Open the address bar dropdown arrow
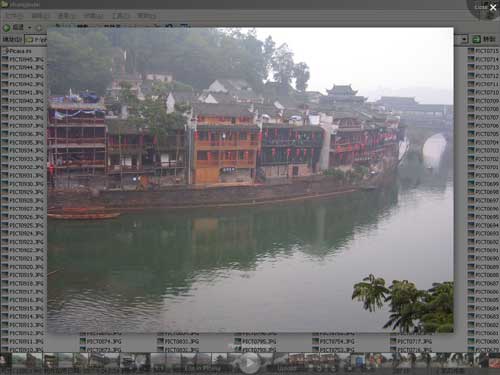Viewport: 500px width, 375px height. coord(464,39)
